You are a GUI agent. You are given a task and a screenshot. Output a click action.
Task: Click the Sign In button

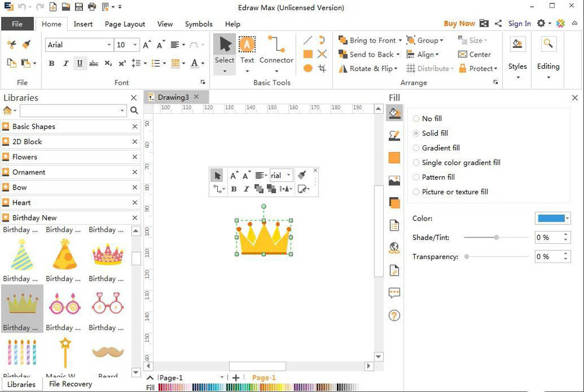[519, 23]
